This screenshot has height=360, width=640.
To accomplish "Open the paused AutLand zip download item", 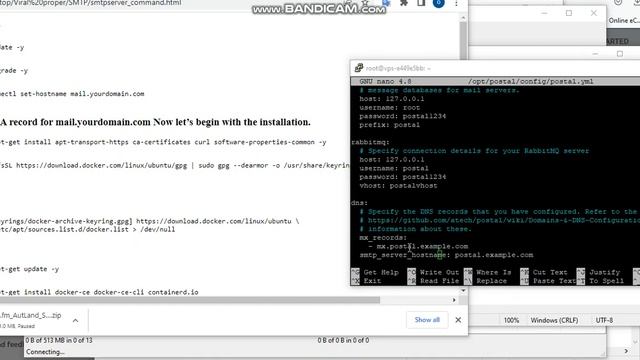I will point(31,320).
